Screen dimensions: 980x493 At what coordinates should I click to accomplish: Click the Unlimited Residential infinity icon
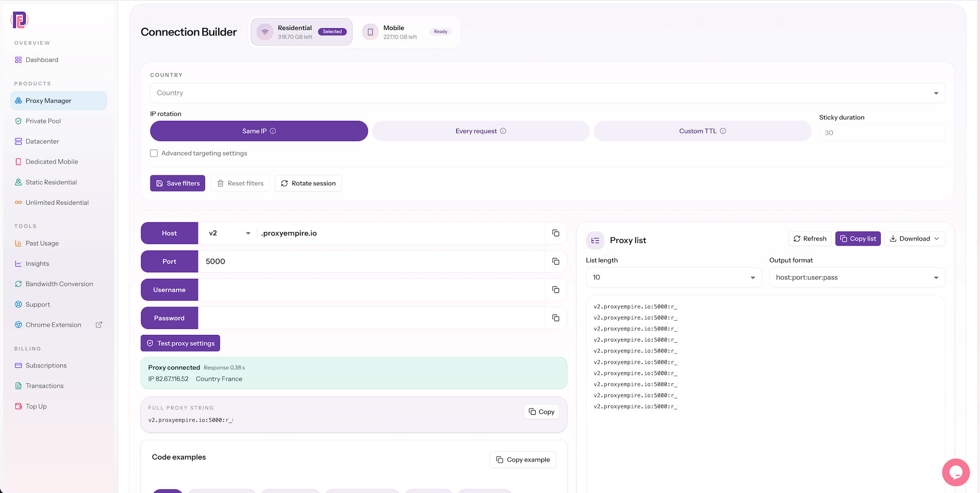click(x=19, y=203)
